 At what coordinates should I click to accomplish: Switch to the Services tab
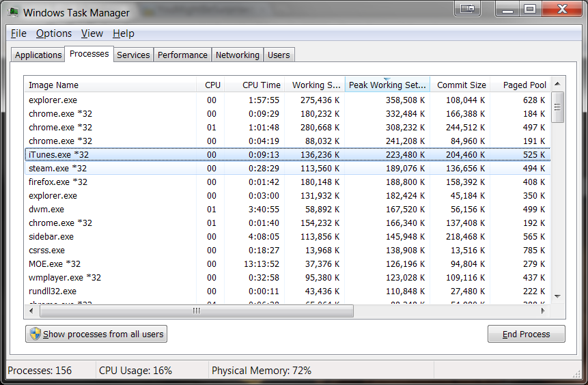pyautogui.click(x=133, y=55)
